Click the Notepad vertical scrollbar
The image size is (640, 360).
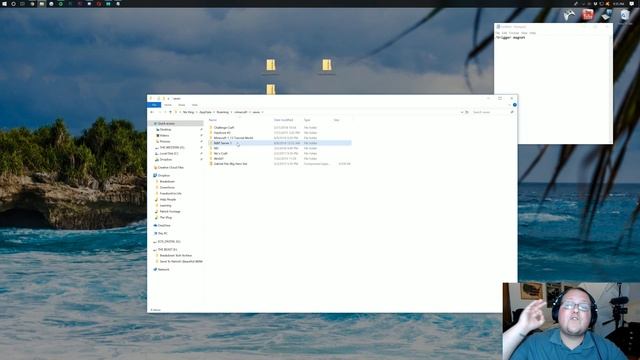[611, 89]
